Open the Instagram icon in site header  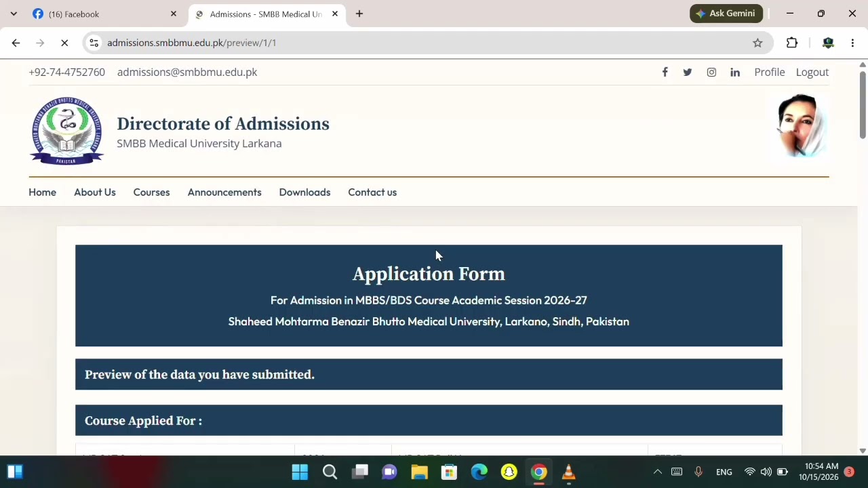point(711,72)
